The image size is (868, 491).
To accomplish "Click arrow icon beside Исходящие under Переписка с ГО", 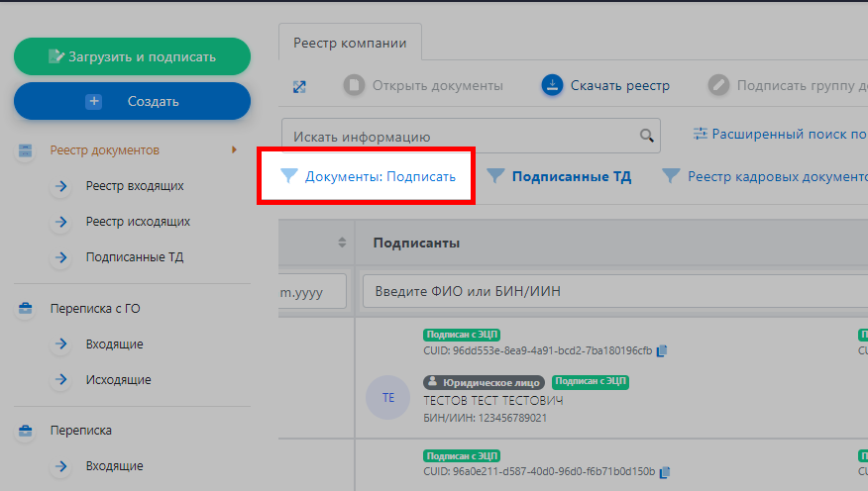I will (x=60, y=380).
